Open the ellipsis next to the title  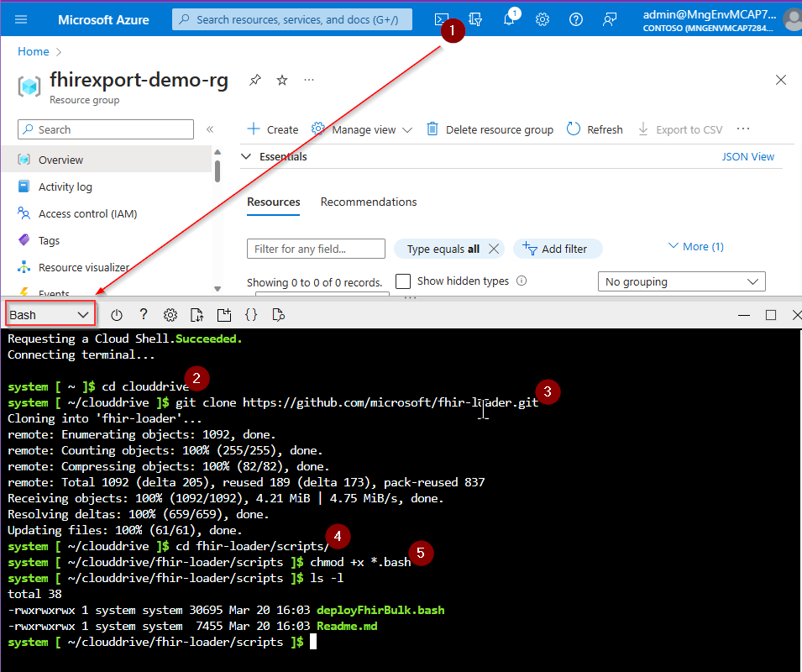(x=309, y=81)
